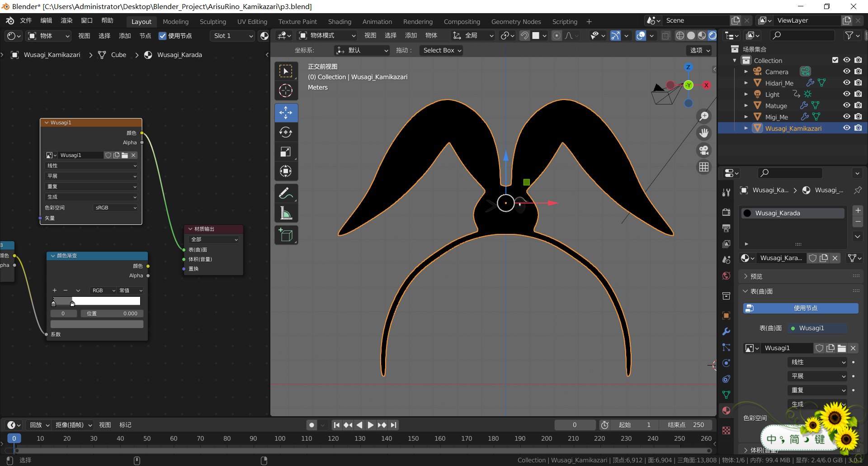Open the Slot 1 dropdown
This screenshot has height=466, width=868.
233,36
